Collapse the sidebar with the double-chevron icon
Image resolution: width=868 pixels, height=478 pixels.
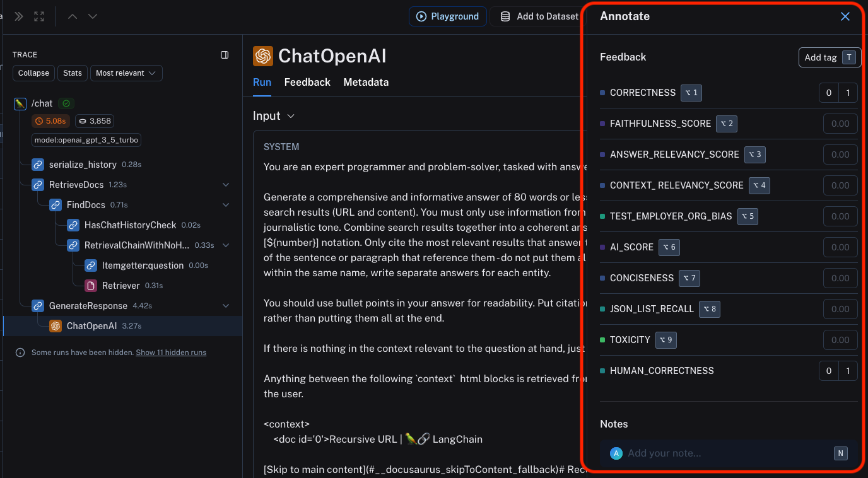click(18, 16)
